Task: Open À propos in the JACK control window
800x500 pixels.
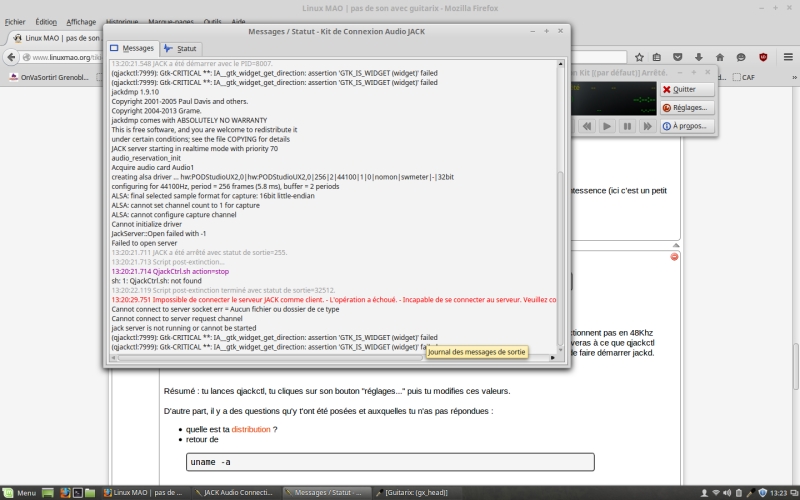Action: coord(687,126)
